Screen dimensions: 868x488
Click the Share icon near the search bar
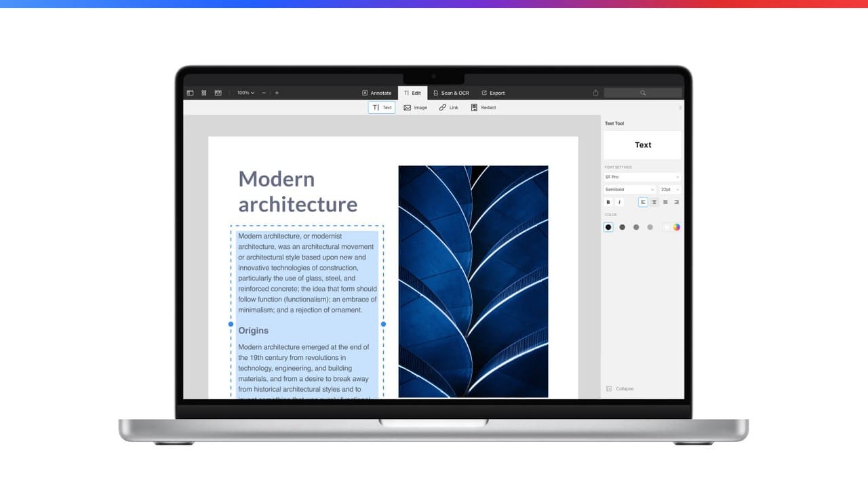(595, 92)
